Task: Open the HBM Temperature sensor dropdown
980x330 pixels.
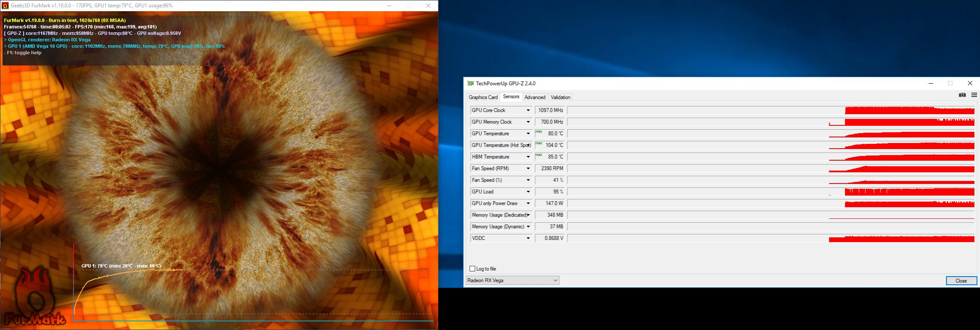Action: pos(528,157)
